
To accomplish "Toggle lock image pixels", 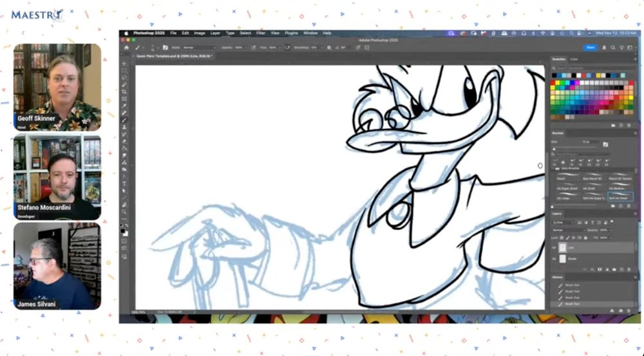I will tap(568, 238).
